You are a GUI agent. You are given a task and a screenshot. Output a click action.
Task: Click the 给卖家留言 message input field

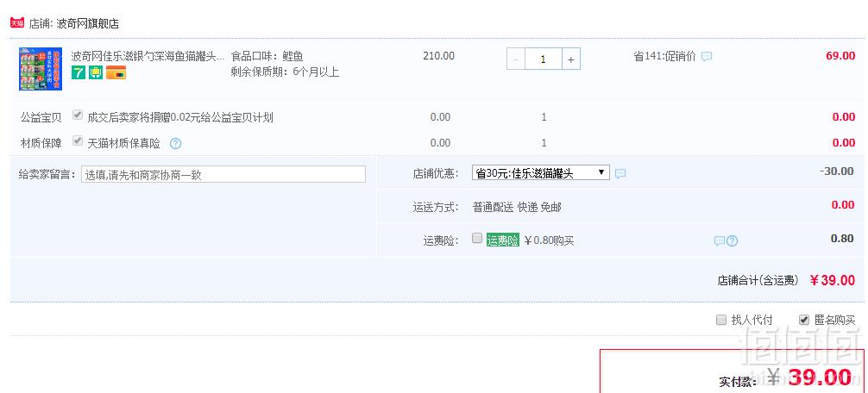(x=223, y=174)
